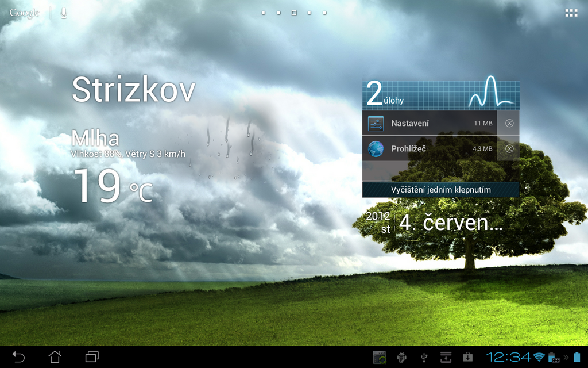Tap the Home navigation button

[x=55, y=356]
